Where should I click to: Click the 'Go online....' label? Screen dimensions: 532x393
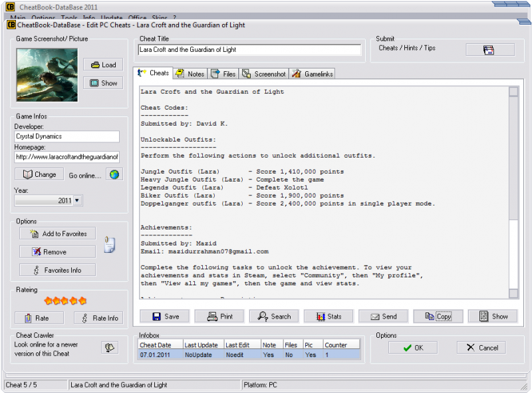coord(85,176)
